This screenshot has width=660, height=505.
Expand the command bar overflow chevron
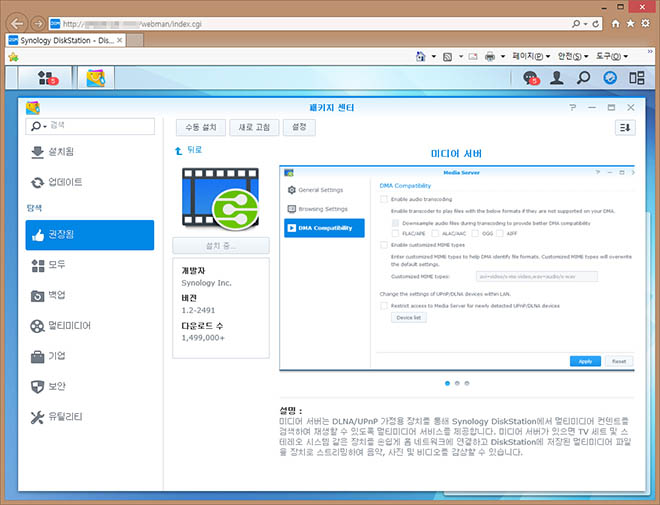(650, 51)
